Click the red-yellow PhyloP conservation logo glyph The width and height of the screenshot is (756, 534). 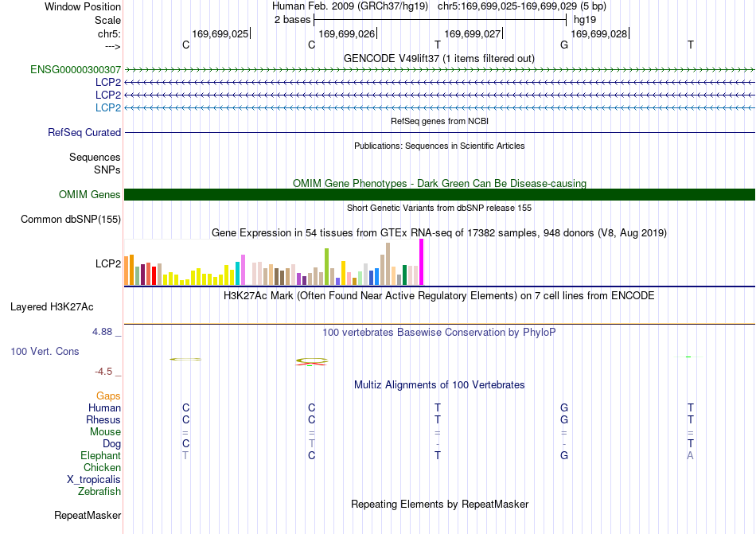pos(311,361)
